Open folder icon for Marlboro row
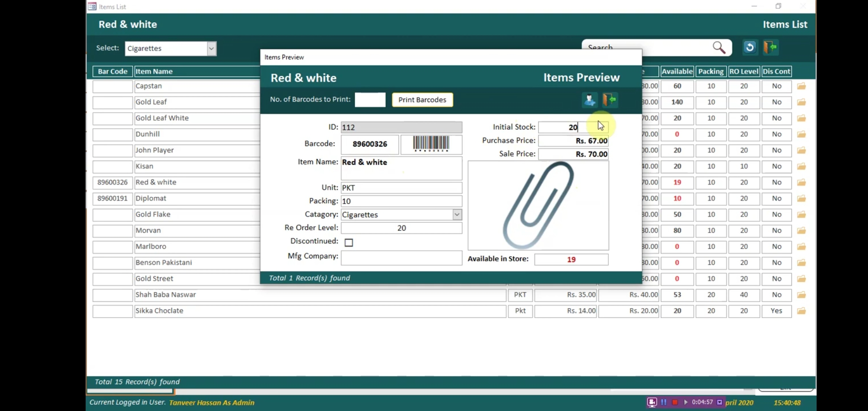This screenshot has height=411, width=868. (801, 247)
